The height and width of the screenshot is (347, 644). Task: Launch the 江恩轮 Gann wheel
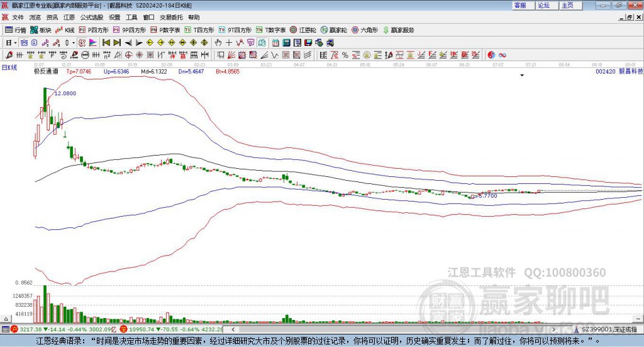[x=303, y=30]
